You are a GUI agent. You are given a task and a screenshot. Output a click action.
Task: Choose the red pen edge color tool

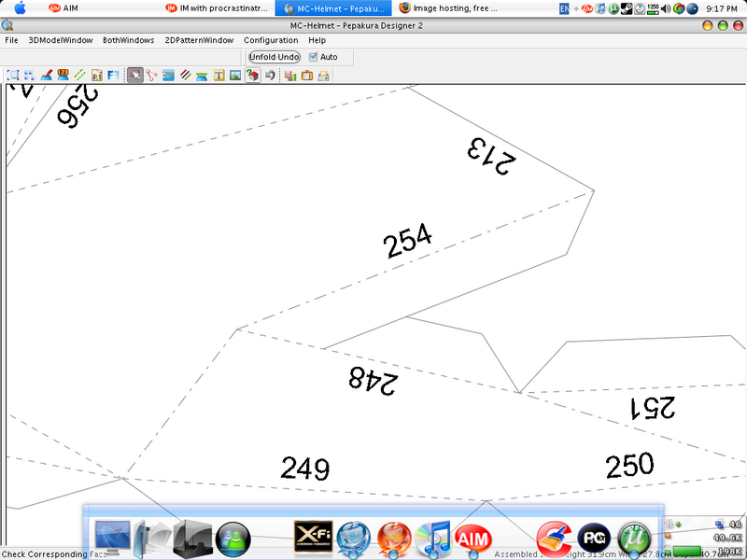pyautogui.click(x=46, y=75)
